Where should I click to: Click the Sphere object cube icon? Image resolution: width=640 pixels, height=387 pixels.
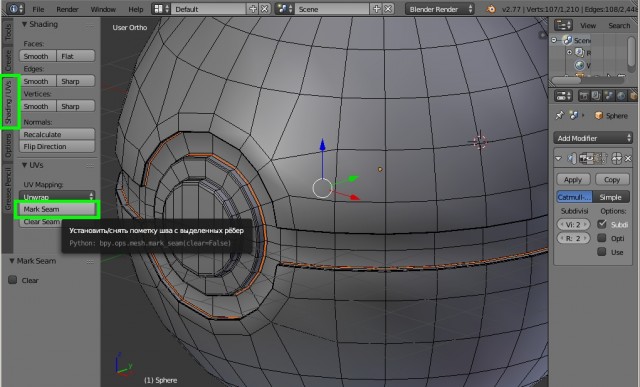[599, 116]
